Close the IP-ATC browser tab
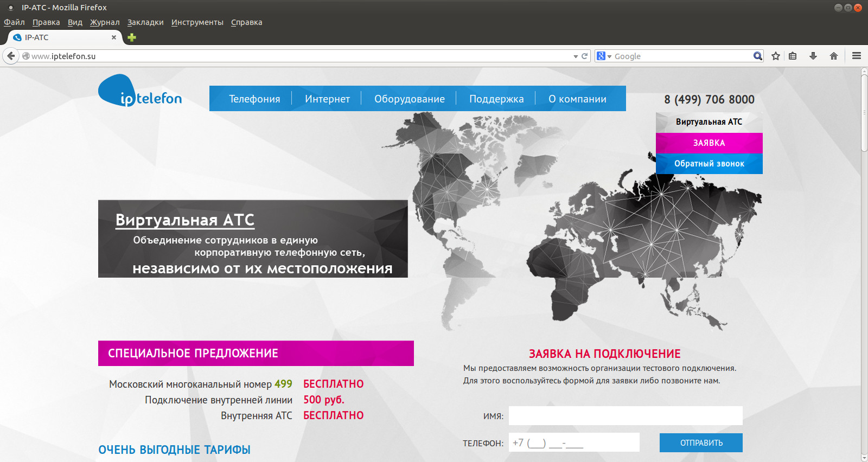 pyautogui.click(x=114, y=37)
